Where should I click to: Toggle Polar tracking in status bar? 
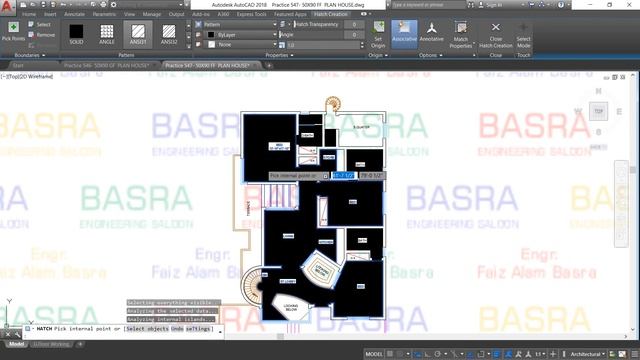tap(438, 354)
